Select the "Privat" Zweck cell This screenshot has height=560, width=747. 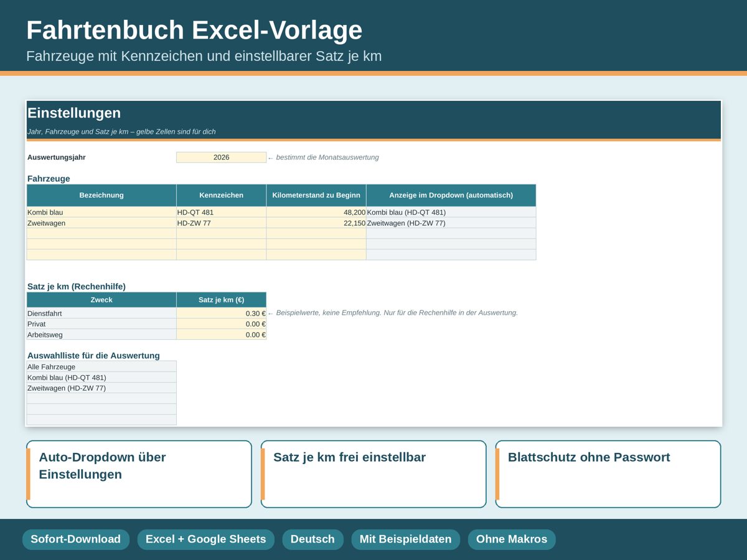(101, 324)
